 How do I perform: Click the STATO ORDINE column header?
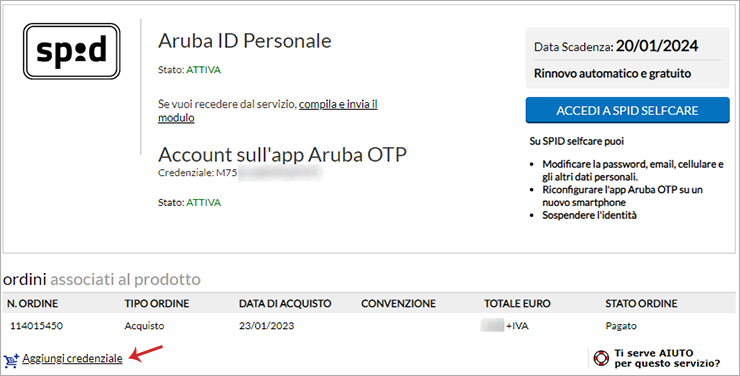coord(641,303)
